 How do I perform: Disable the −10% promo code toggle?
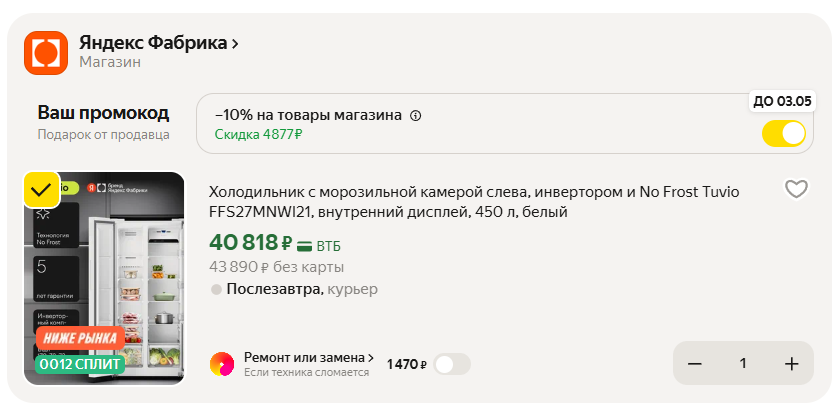783,134
